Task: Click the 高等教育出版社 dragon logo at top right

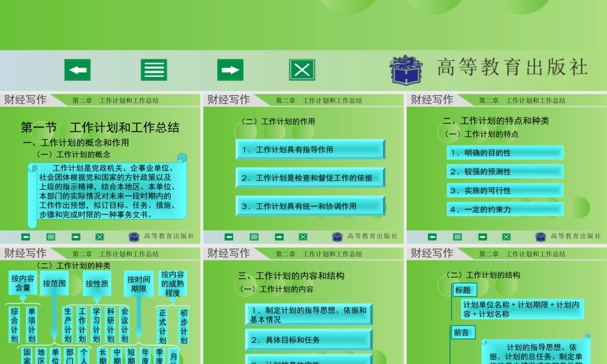Action: pos(405,70)
